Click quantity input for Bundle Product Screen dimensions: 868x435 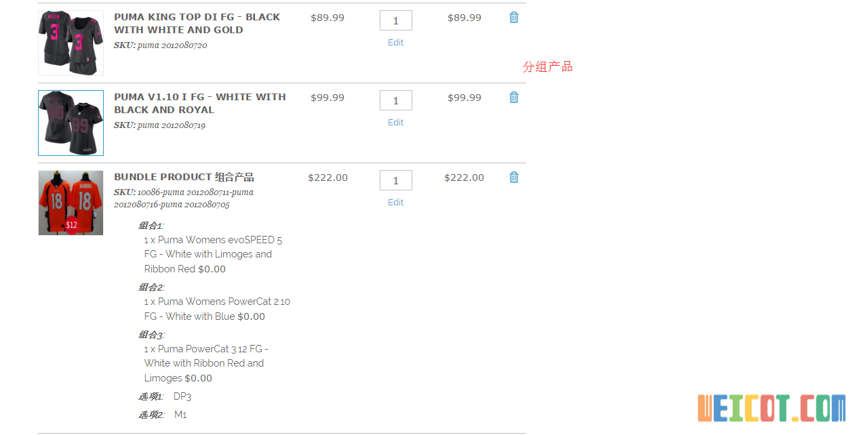click(396, 180)
